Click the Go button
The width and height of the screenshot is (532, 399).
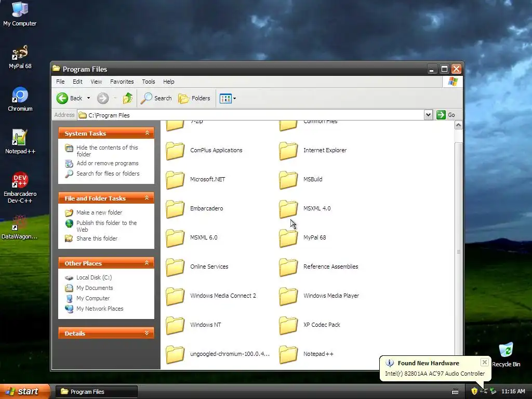click(446, 115)
